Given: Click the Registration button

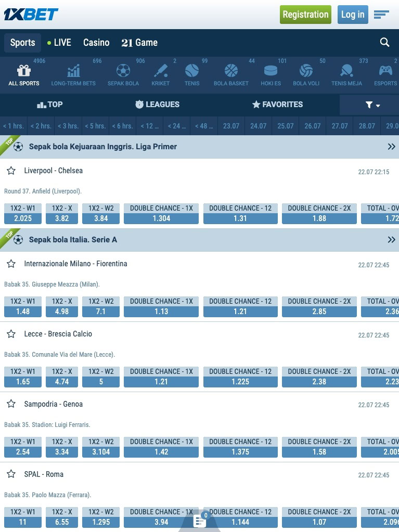Looking at the screenshot, I should pos(305,15).
